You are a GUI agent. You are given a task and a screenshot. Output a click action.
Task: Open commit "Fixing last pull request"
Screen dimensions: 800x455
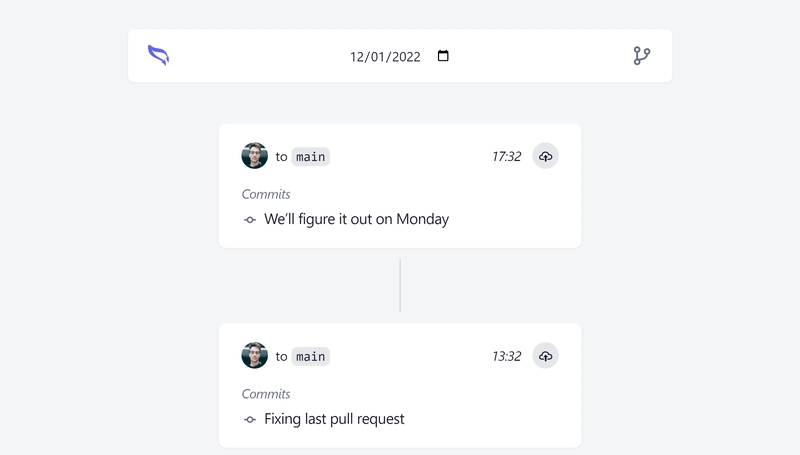(x=334, y=419)
